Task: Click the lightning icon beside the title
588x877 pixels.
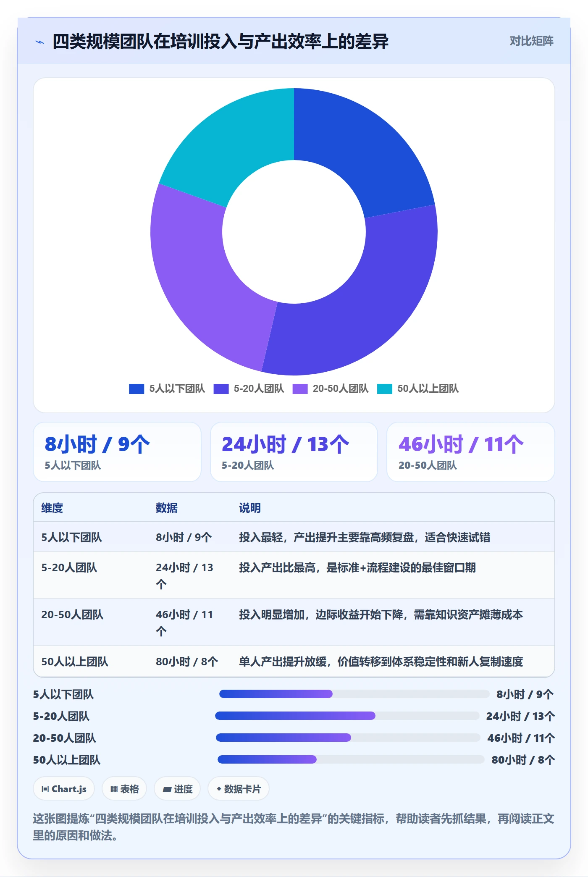Action: (x=40, y=42)
